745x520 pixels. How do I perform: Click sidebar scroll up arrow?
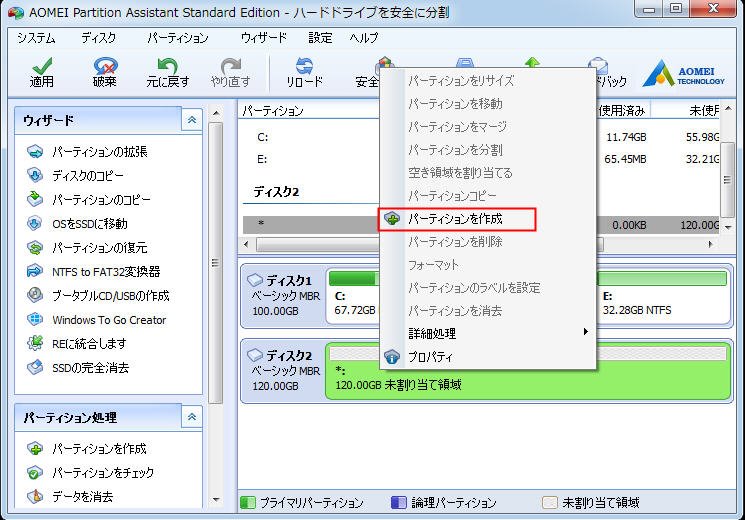pos(216,113)
